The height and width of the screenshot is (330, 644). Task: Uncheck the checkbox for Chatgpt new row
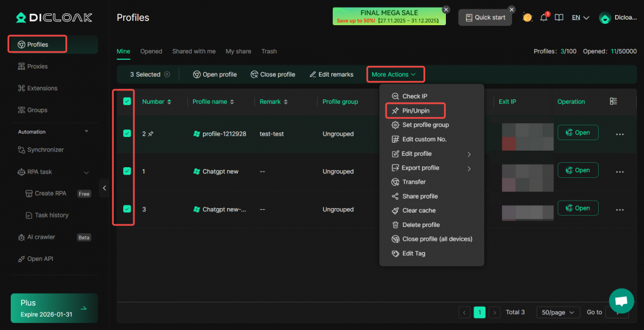tap(127, 171)
